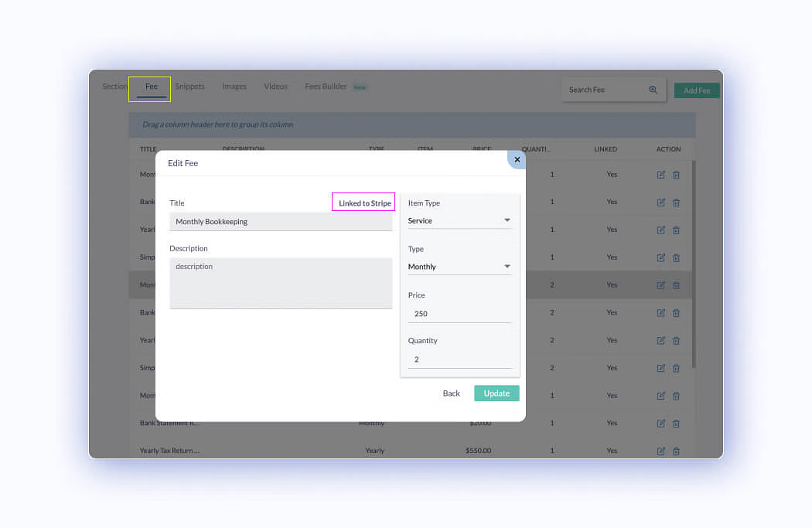The height and width of the screenshot is (528, 812).
Task: Edit the Yearly Tax Return fee row
Action: pyautogui.click(x=660, y=451)
